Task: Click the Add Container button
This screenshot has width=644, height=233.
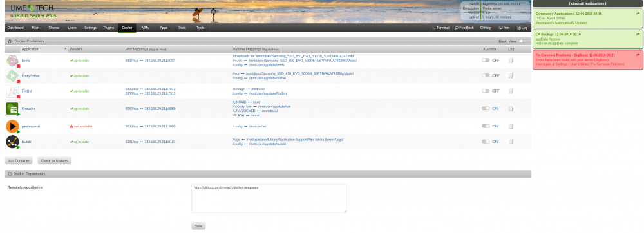Action: [x=19, y=160]
